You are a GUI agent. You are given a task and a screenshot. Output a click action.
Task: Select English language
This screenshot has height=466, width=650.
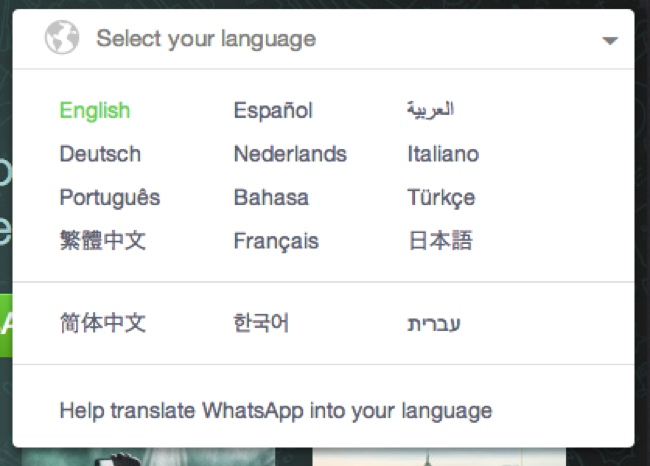95,111
